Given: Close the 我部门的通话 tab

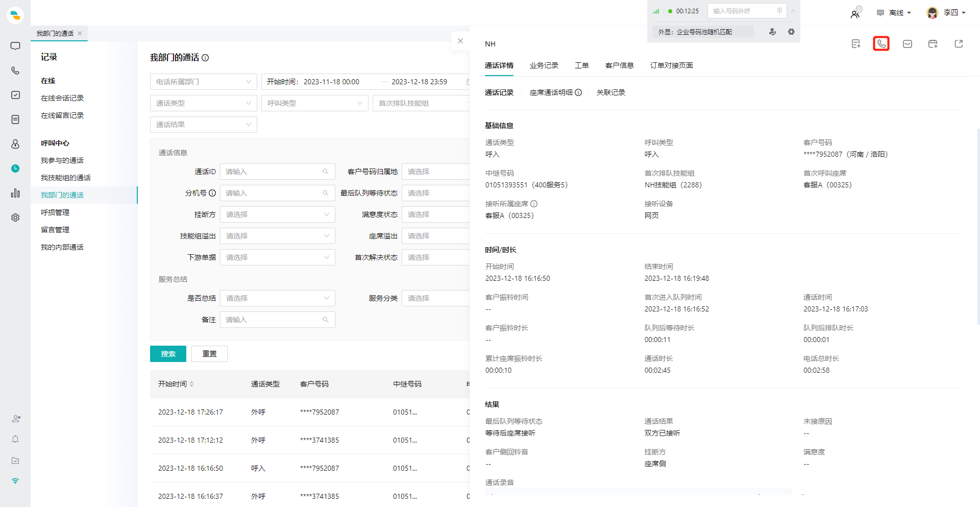Looking at the screenshot, I should (x=80, y=33).
